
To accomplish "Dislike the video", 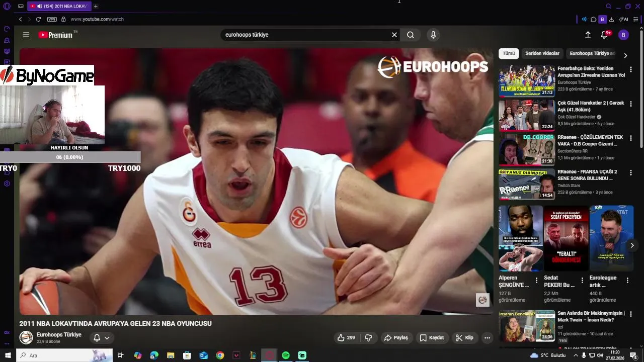I will tap(368, 338).
